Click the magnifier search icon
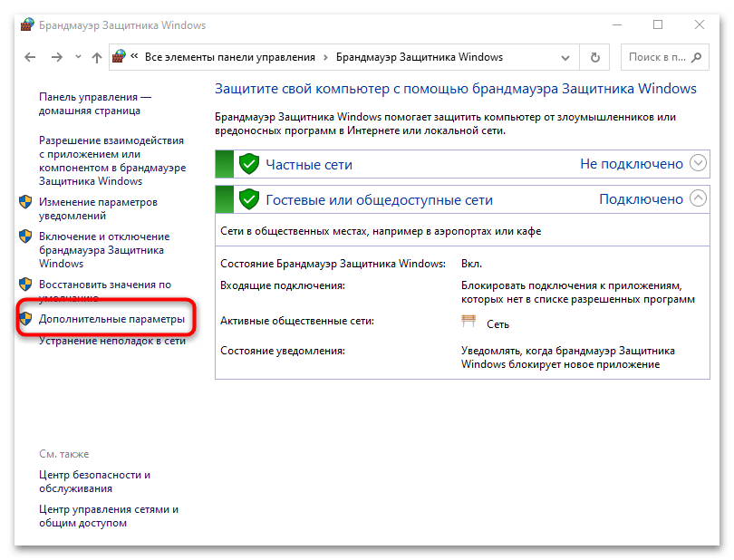This screenshot has width=734, height=560. 697,57
